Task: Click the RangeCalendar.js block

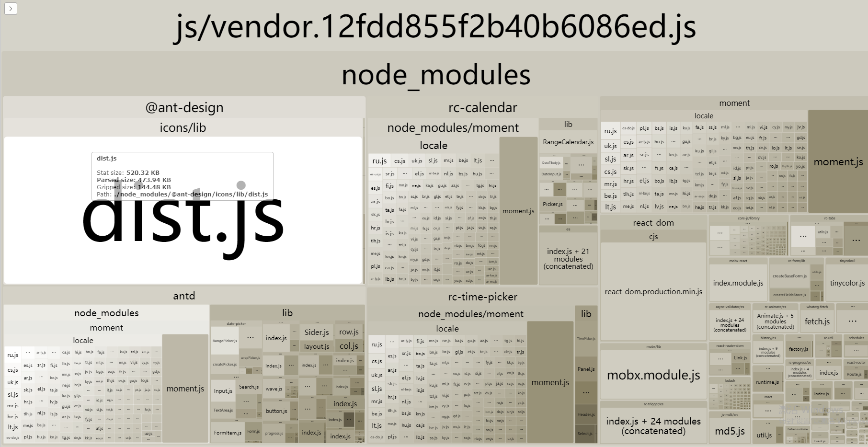Action: coord(568,142)
